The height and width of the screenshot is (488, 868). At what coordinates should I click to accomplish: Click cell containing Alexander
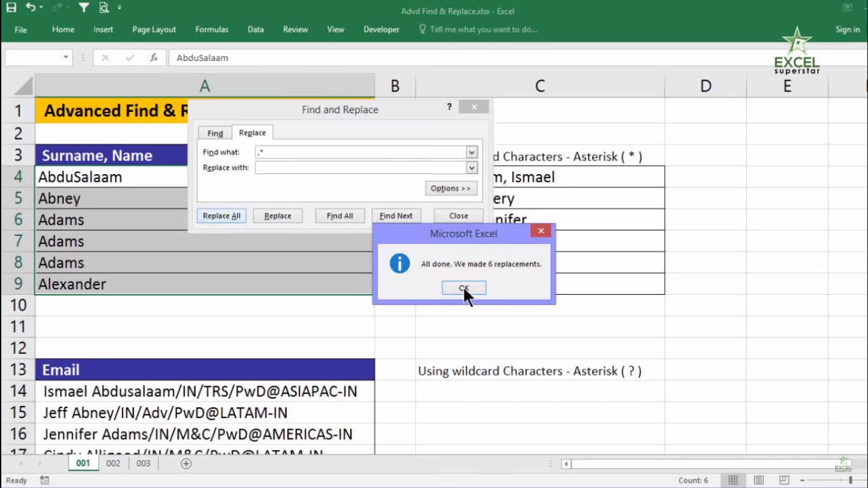(x=205, y=284)
